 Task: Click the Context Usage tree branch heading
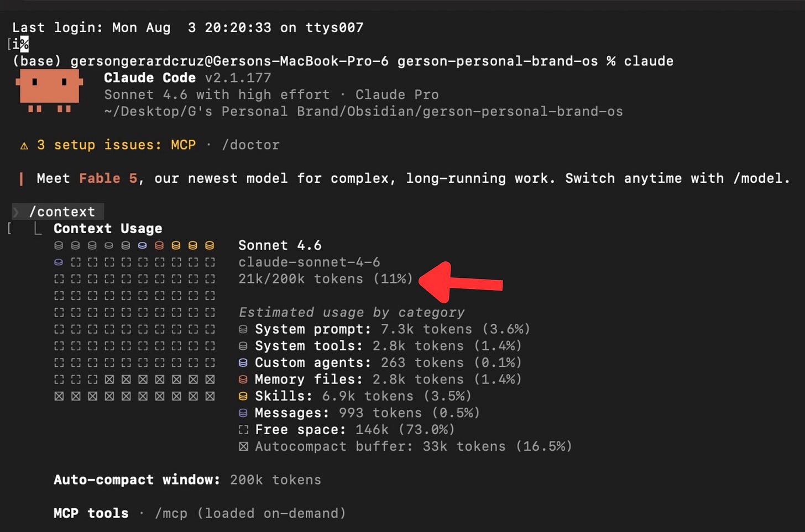[108, 229]
